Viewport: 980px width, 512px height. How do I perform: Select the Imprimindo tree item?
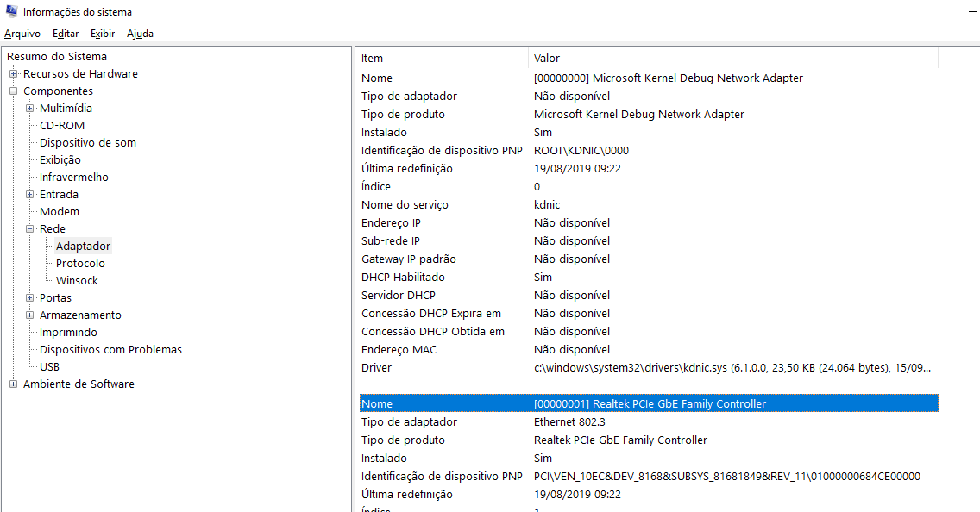[x=68, y=332]
